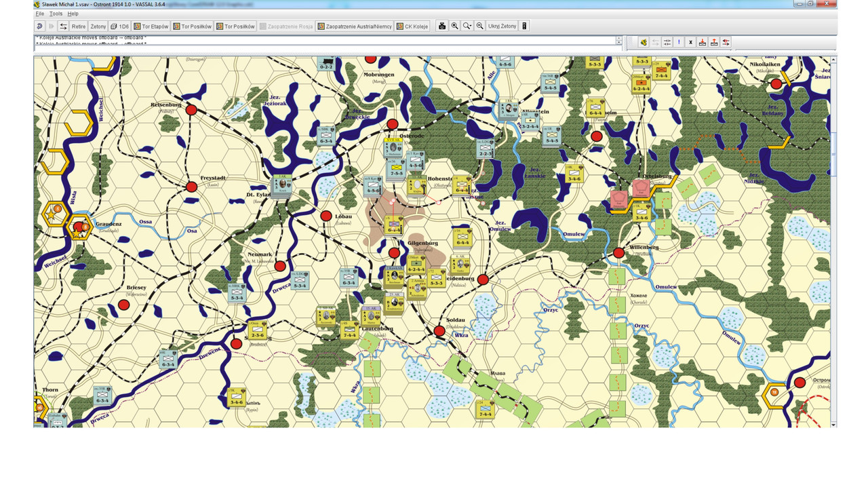
Task: Click the undo last move icon
Action: tap(40, 26)
